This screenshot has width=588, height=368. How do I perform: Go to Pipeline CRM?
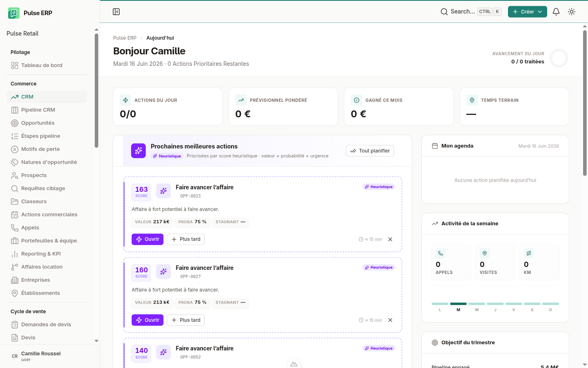coord(47,110)
